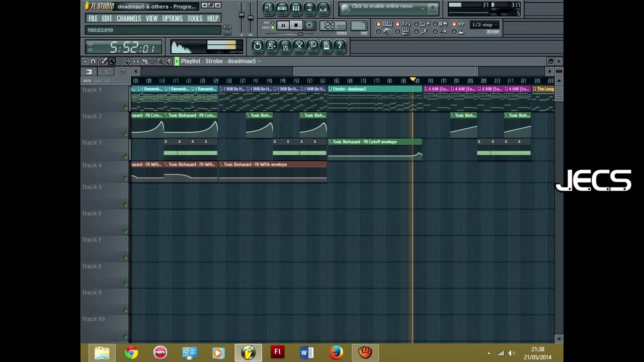Image resolution: width=644 pixels, height=362 pixels.
Task: Open Firefox from the Windows taskbar
Action: click(336, 352)
